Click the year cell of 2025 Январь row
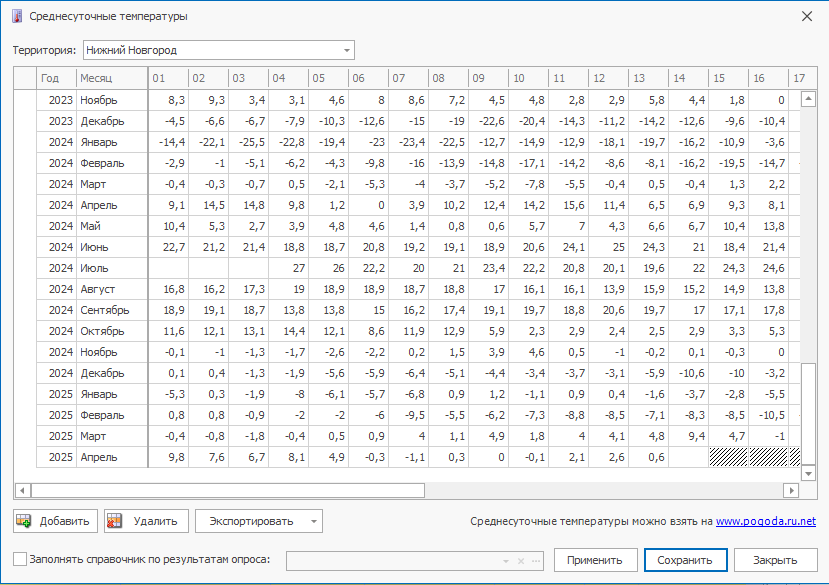829x585 pixels. 57,394
